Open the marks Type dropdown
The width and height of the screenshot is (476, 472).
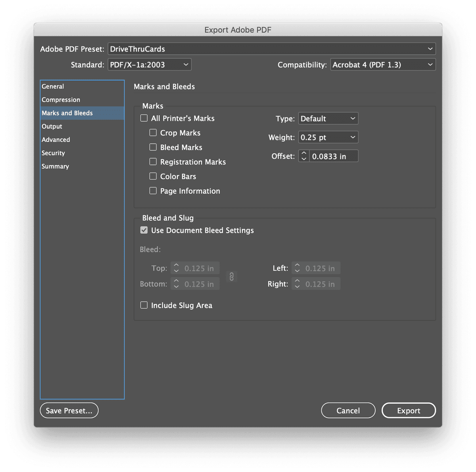coord(328,119)
